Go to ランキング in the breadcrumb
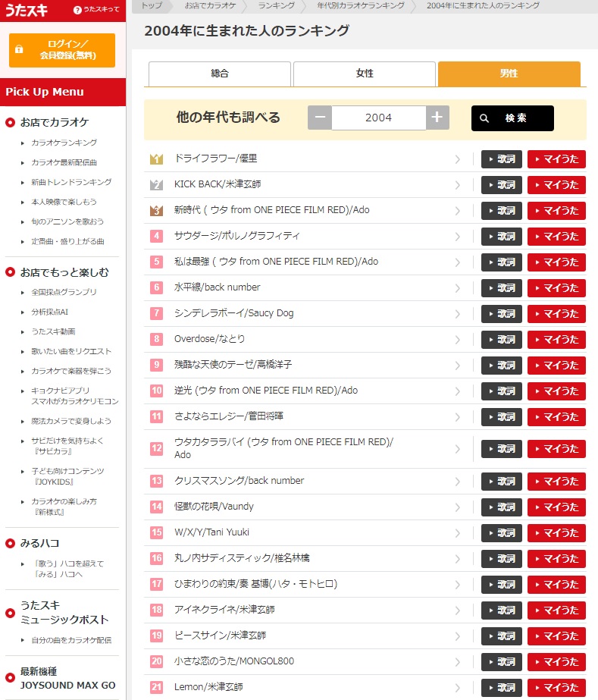The image size is (598, 700). pos(276,5)
